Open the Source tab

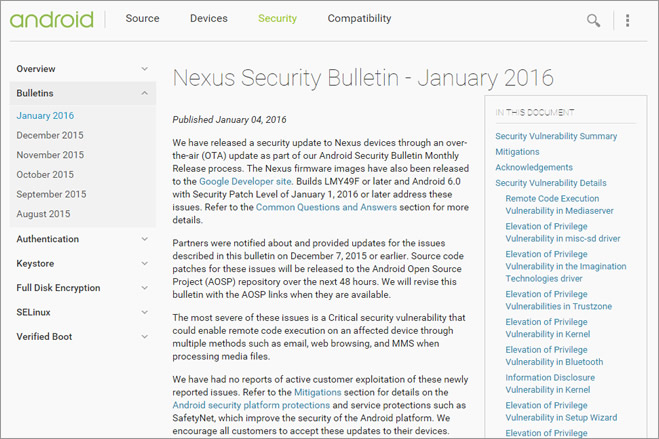(x=142, y=18)
